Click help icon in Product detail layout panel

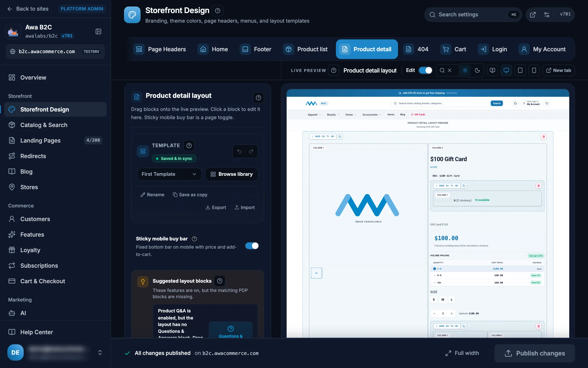(258, 98)
